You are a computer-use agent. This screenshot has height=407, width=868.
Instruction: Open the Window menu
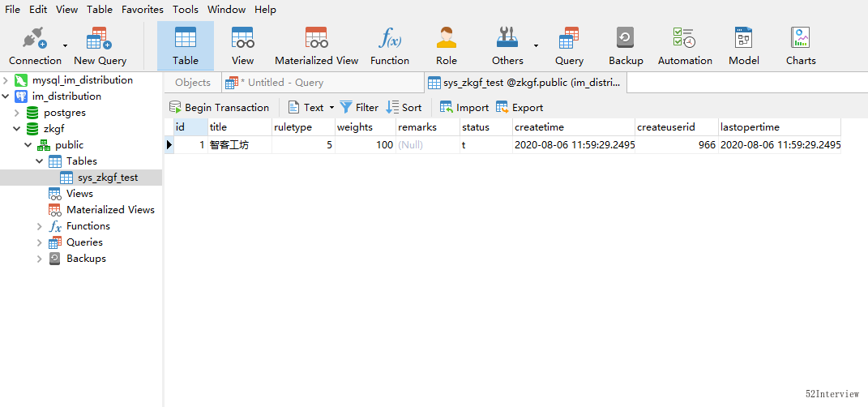point(226,10)
